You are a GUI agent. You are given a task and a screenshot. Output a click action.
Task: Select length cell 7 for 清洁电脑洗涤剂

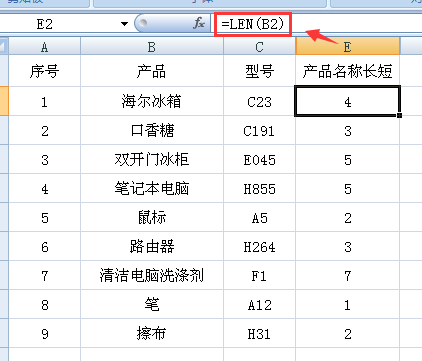pos(347,275)
